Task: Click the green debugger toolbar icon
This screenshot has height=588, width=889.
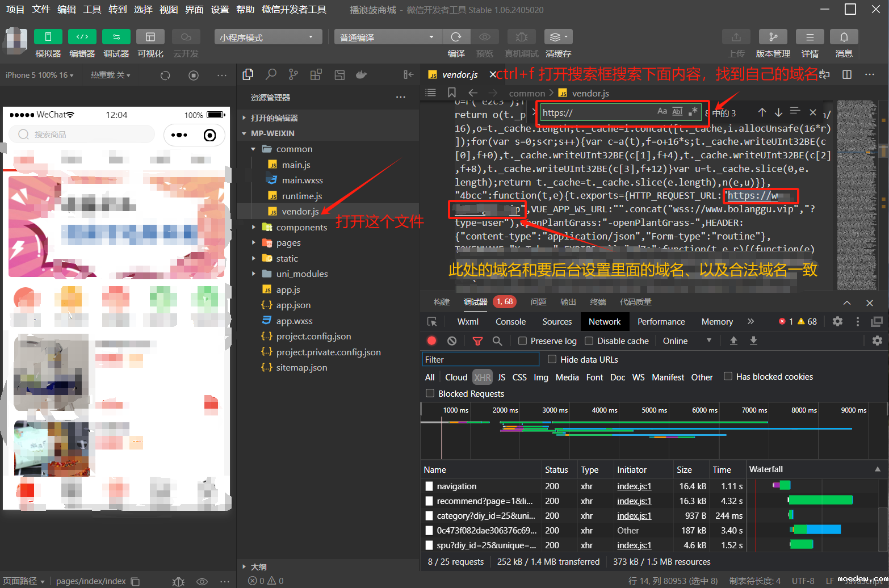Action: tap(116, 37)
